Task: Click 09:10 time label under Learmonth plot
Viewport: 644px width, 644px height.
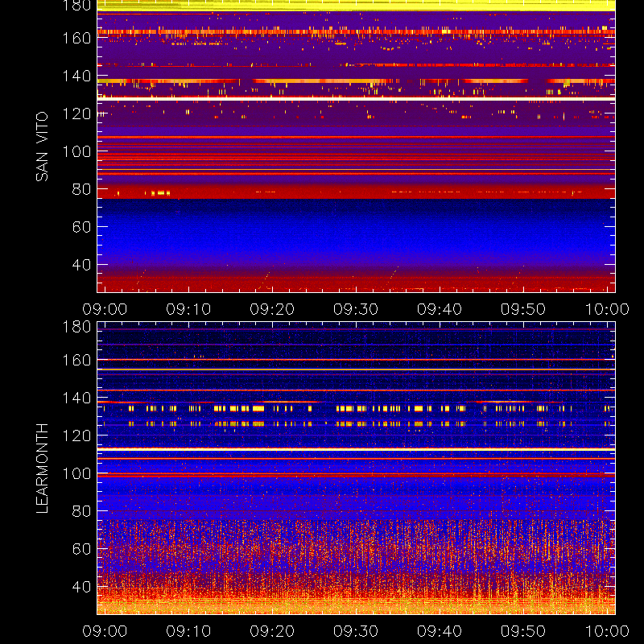Action: [x=188, y=631]
